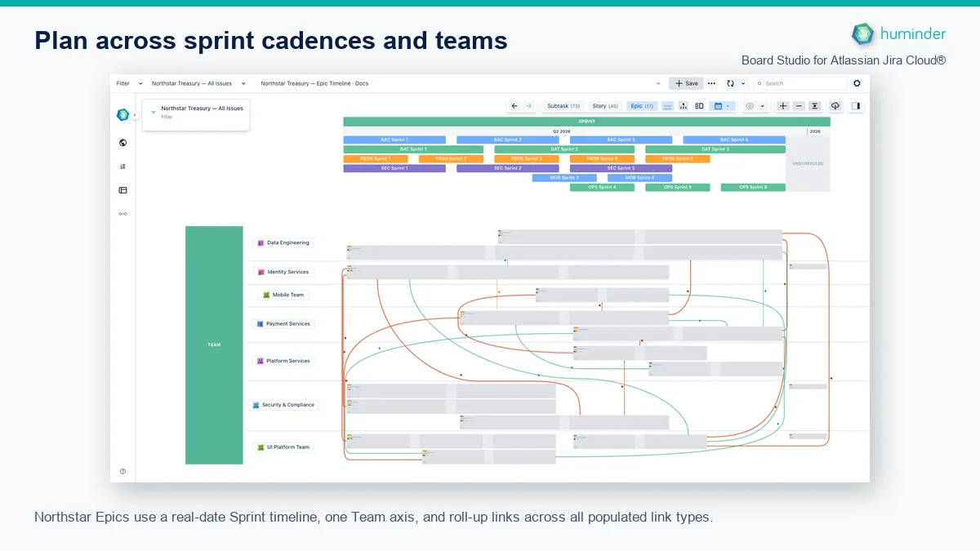Click the Q2 2026 timeline header

point(562,131)
